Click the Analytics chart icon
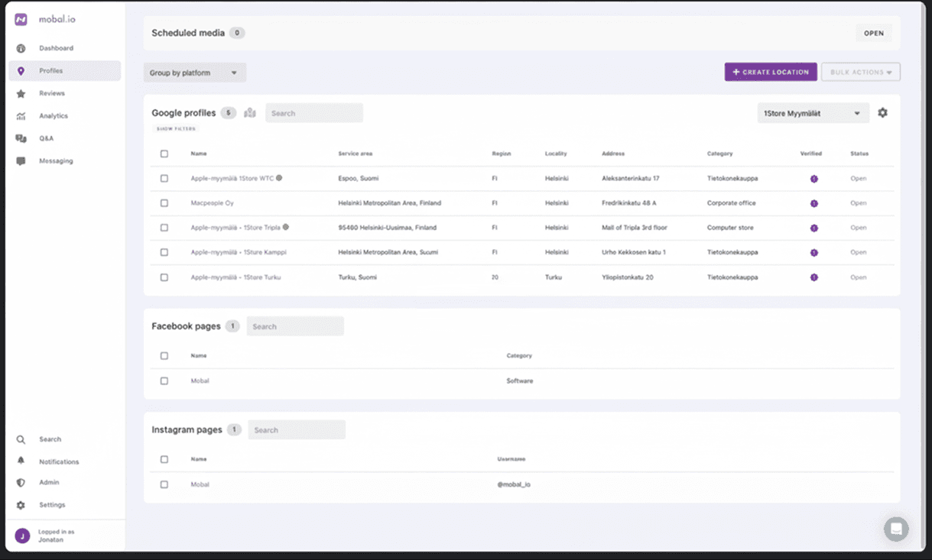The image size is (932, 560). pos(21,116)
